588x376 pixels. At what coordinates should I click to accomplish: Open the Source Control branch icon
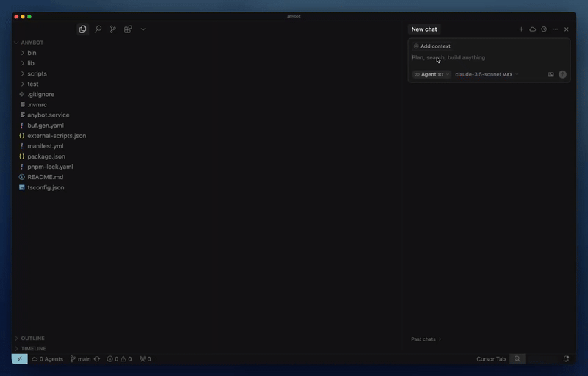pyautogui.click(x=113, y=29)
